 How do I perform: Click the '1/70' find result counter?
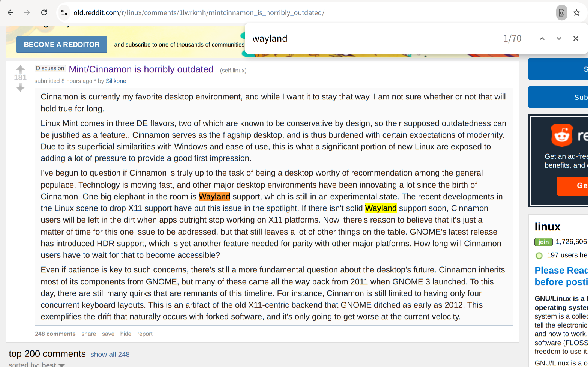point(512,38)
